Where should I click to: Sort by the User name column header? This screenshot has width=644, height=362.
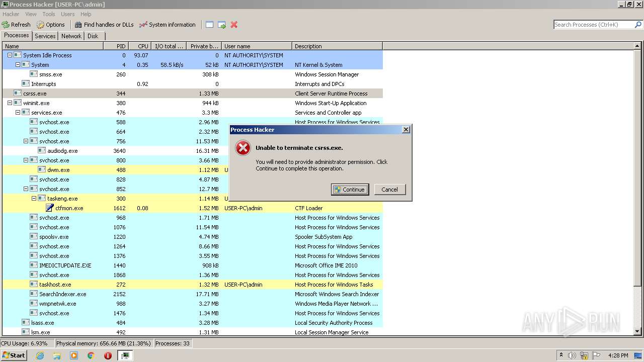(257, 46)
